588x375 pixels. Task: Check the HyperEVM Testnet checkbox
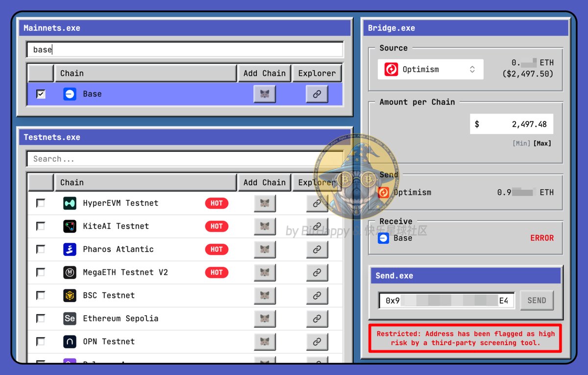pyautogui.click(x=41, y=203)
